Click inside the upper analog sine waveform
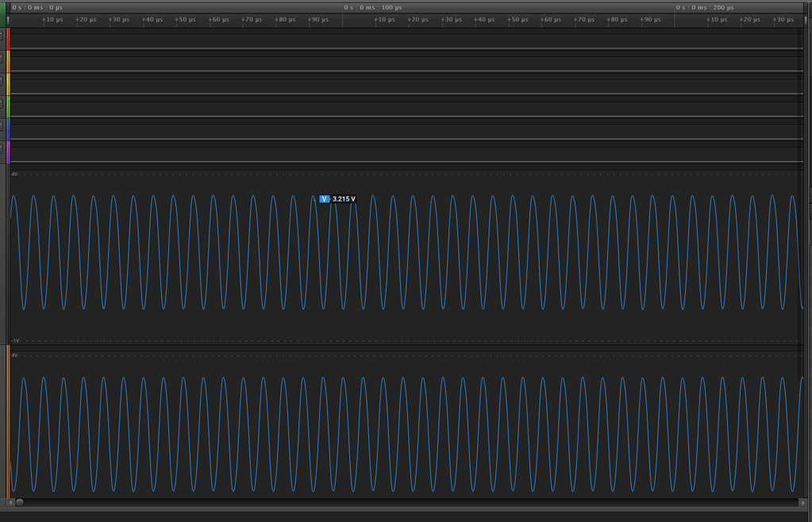Screen dimensions: 812x522 [397, 254]
